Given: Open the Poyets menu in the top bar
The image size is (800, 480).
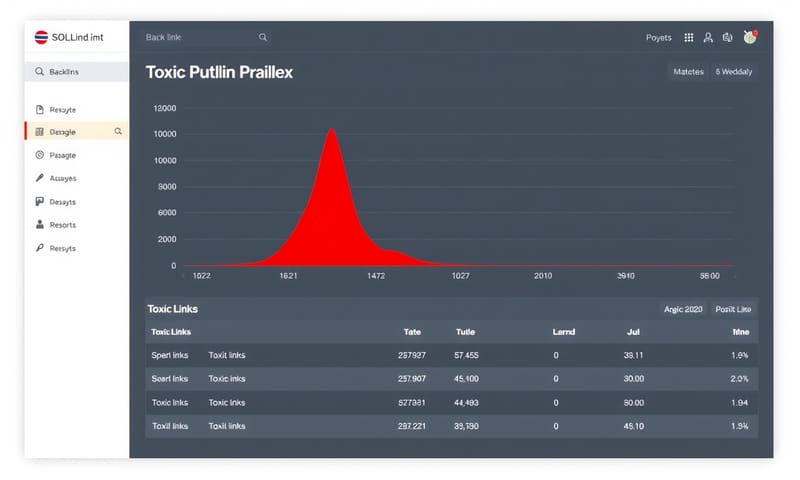Looking at the screenshot, I should [658, 37].
